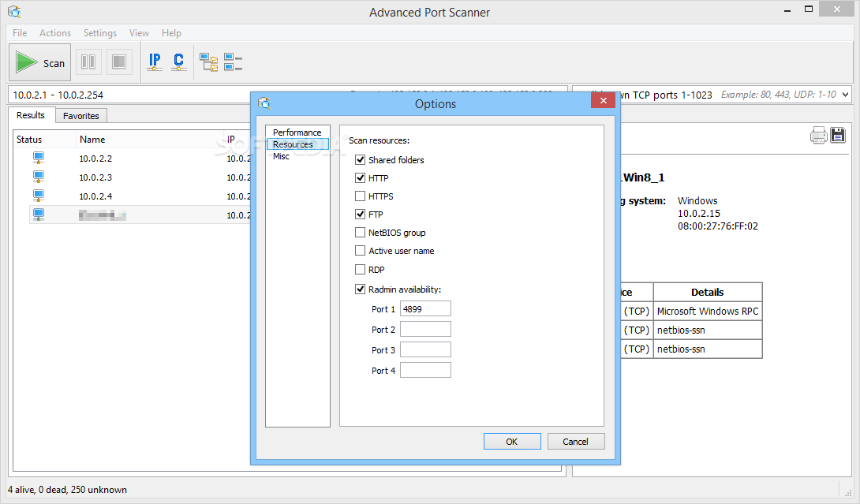This screenshot has height=504, width=860.
Task: Toggle the Shared folders checkbox
Action: tap(361, 159)
